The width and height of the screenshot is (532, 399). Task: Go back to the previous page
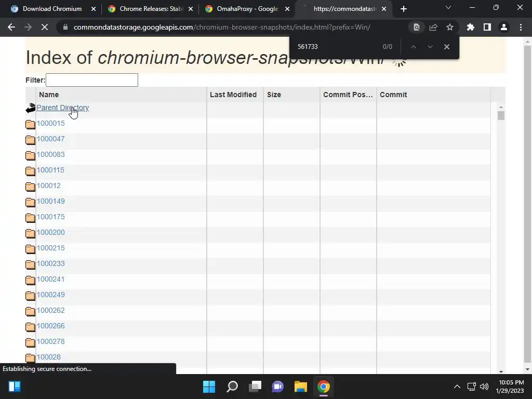(x=11, y=27)
